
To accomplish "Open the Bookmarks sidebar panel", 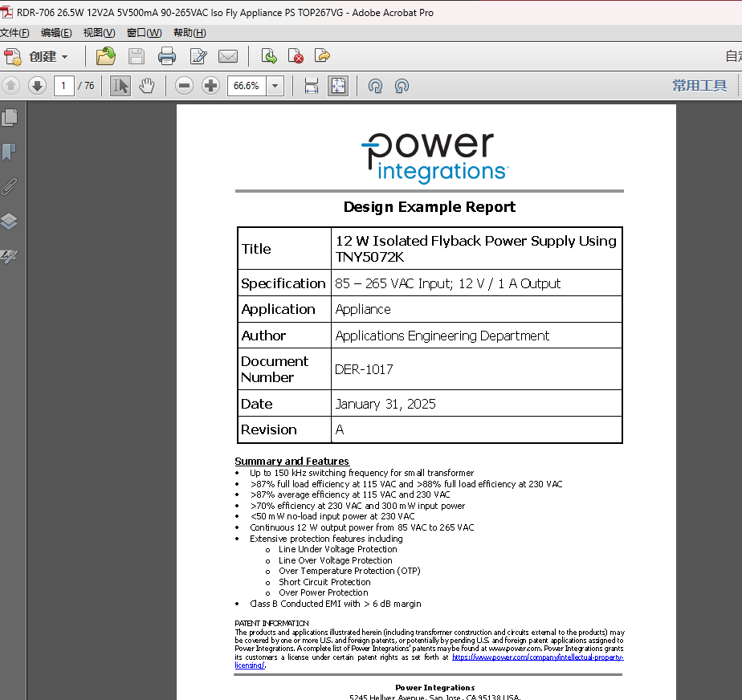I will coord(10,153).
